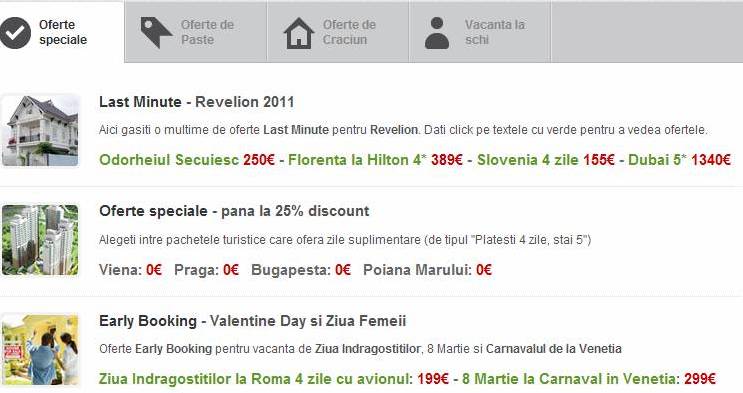Open the white house thumbnail for Revelion
Viewport: 743px width, 393px height.
click(40, 130)
